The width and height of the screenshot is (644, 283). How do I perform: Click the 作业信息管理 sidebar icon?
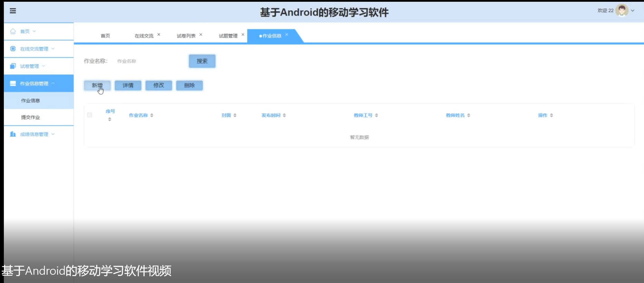pos(13,84)
